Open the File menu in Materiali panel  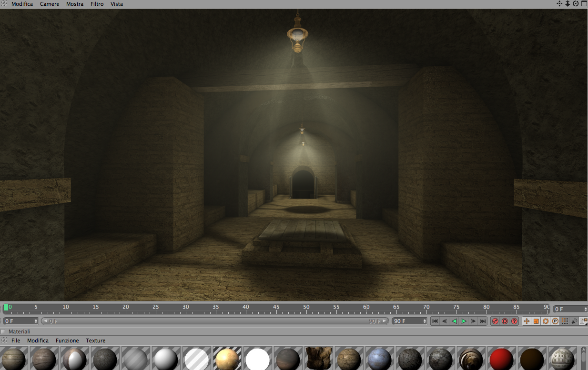[16, 340]
